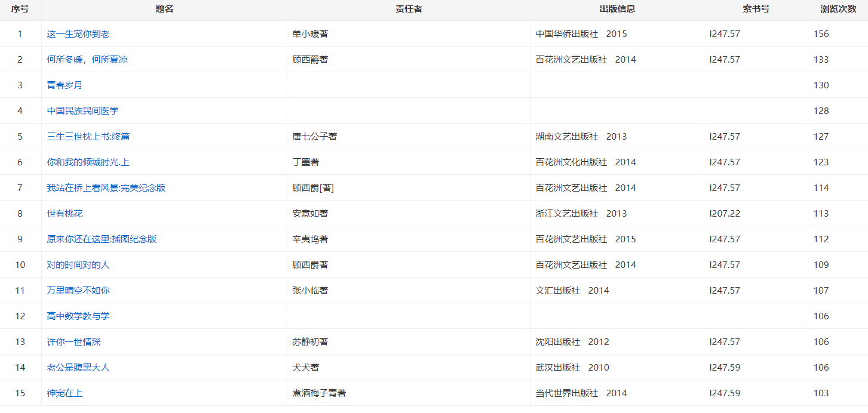The image size is (868, 413).
Task: Select view count 109
Action: [x=821, y=265]
